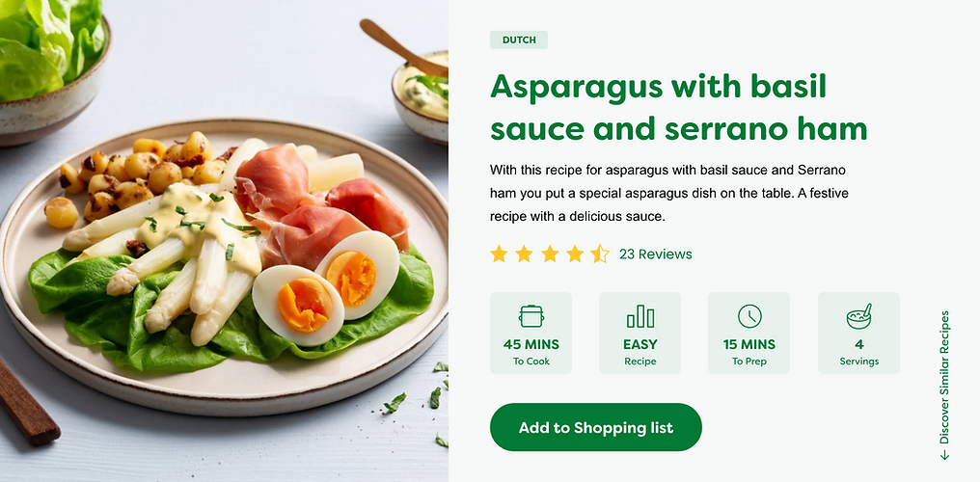Click the servings bowl icon

click(858, 316)
